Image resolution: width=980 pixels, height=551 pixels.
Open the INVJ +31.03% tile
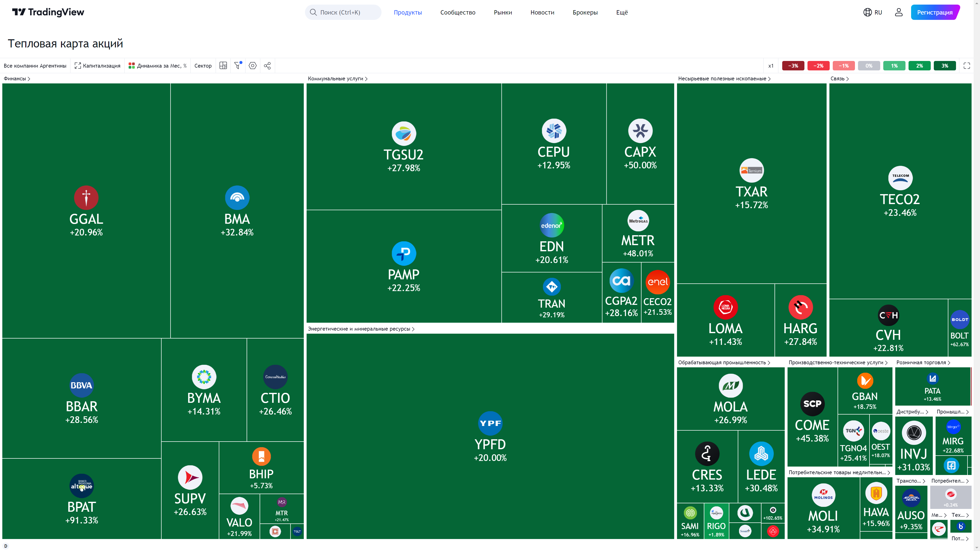[914, 446]
